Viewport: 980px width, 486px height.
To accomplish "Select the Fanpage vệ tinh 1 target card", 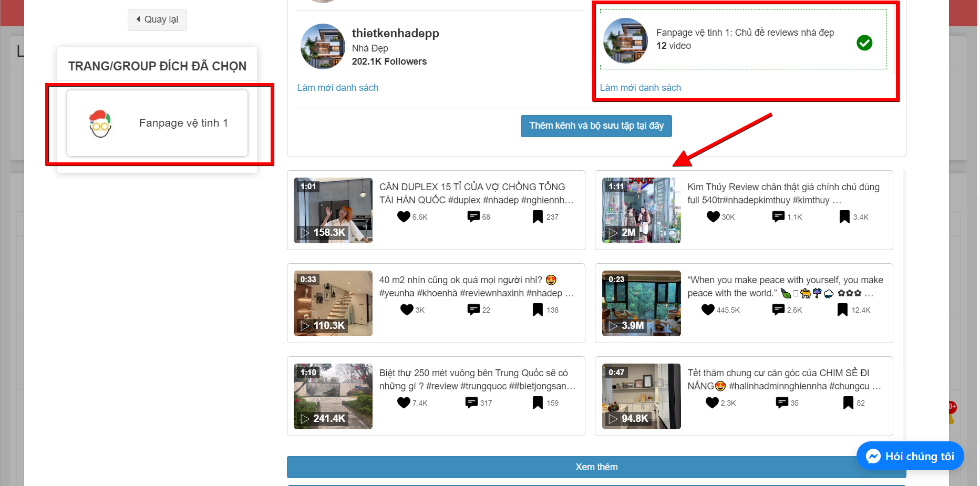I will pos(157,123).
